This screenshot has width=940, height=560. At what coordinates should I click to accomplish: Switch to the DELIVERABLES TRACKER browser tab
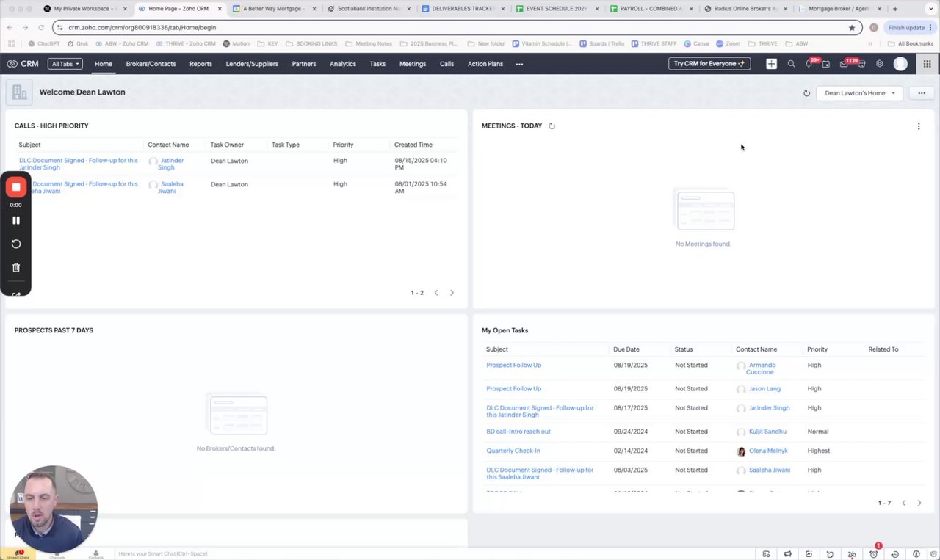(x=465, y=9)
